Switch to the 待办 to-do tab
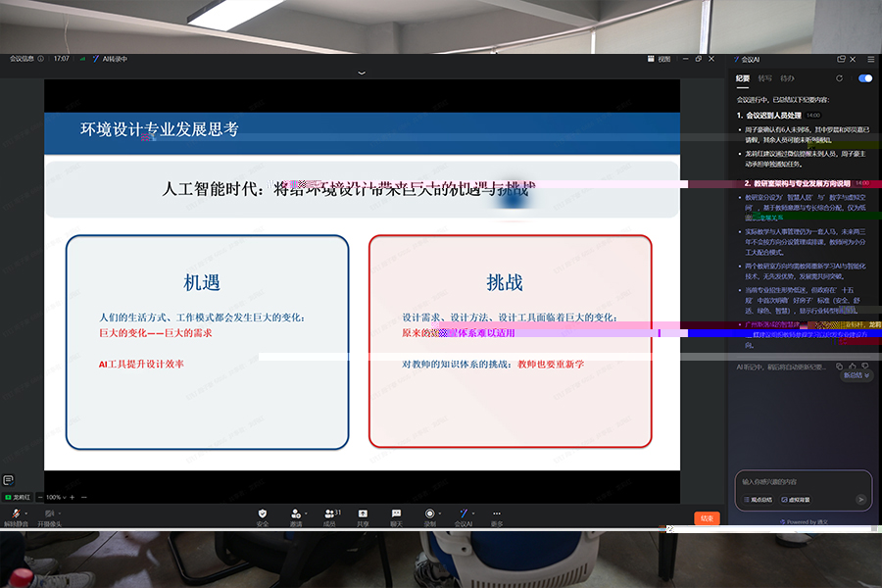Screen dimensions: 882x588 [788, 78]
